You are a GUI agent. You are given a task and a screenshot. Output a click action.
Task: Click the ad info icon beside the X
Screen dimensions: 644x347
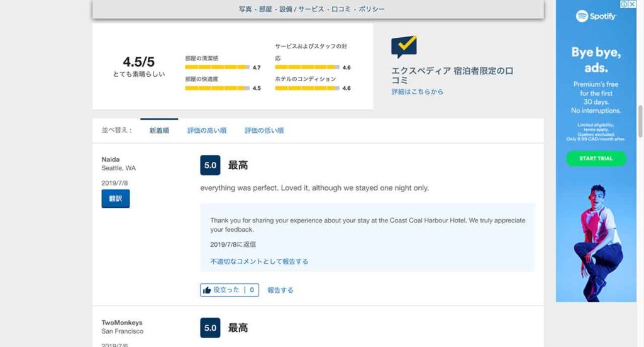pos(625,4)
